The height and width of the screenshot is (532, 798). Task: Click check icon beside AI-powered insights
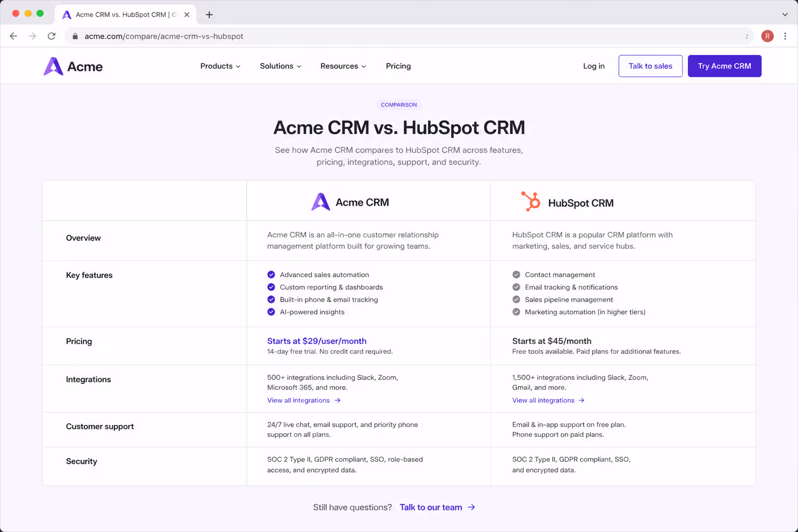[271, 312]
